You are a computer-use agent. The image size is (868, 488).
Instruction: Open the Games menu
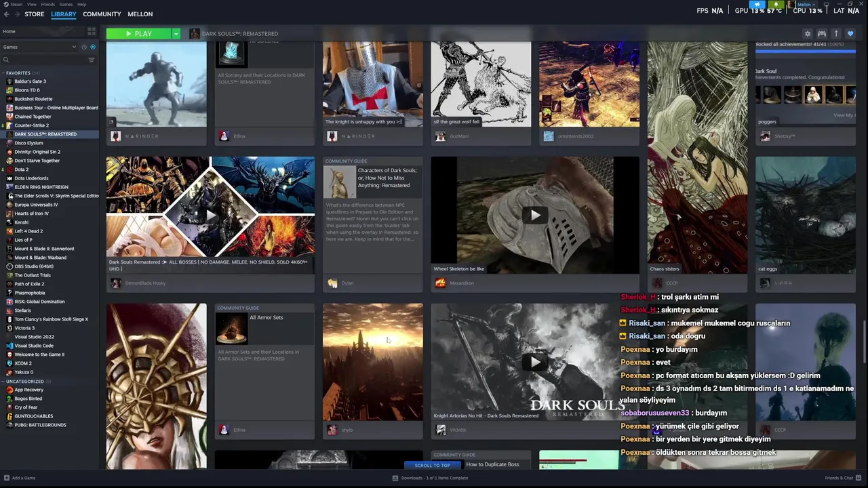[x=66, y=4]
